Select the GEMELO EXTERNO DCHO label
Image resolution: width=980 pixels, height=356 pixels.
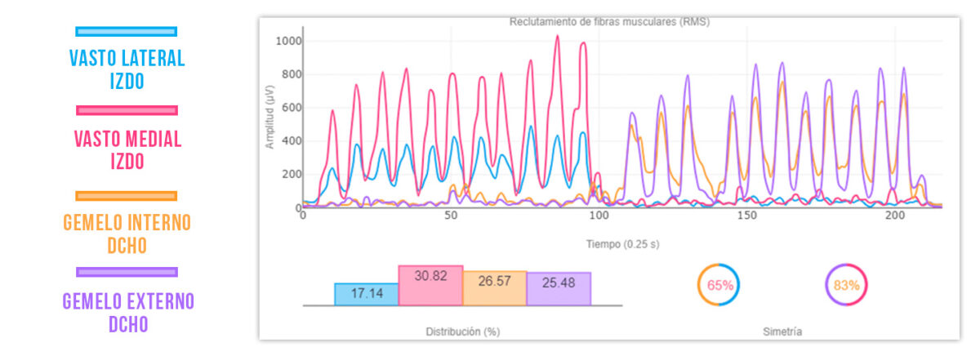[x=128, y=313]
